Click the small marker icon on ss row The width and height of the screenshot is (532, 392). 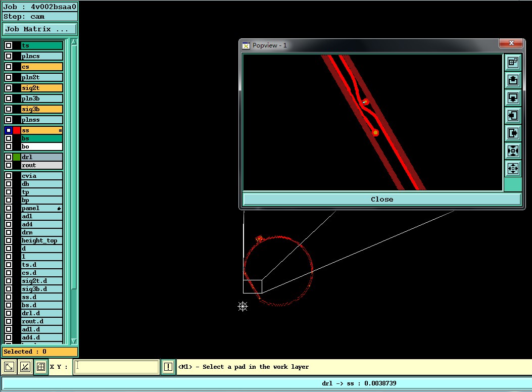[61, 130]
